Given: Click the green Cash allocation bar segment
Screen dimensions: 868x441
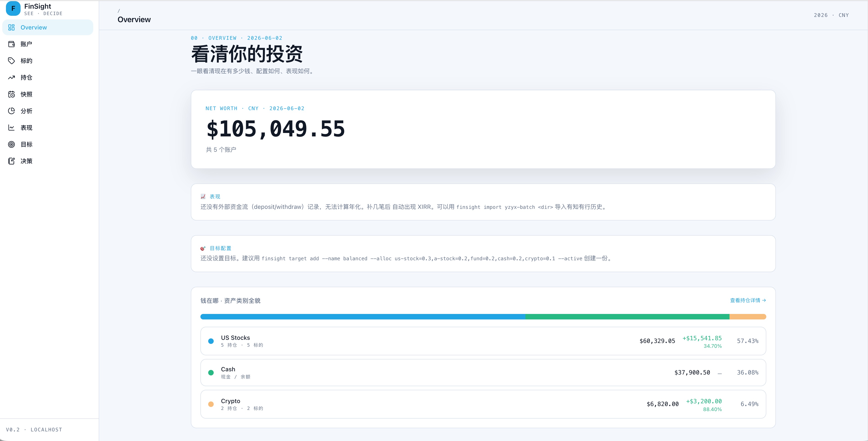Looking at the screenshot, I should (627, 317).
